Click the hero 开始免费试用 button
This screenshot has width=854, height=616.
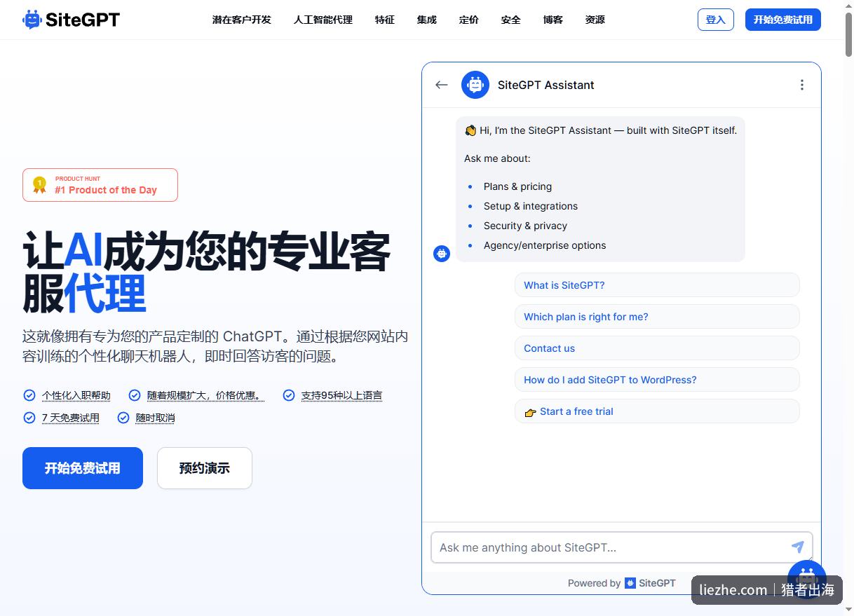[x=83, y=468]
